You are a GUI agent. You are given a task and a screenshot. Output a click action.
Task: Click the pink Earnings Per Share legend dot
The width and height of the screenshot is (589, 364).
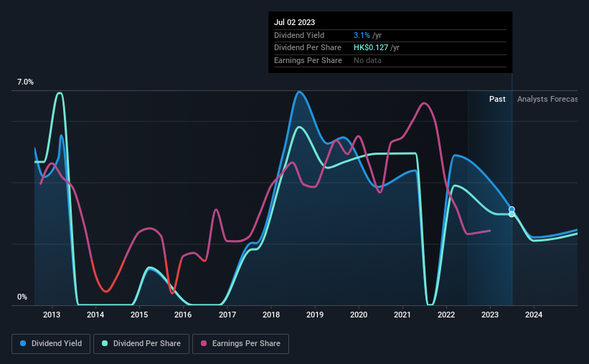pos(204,343)
